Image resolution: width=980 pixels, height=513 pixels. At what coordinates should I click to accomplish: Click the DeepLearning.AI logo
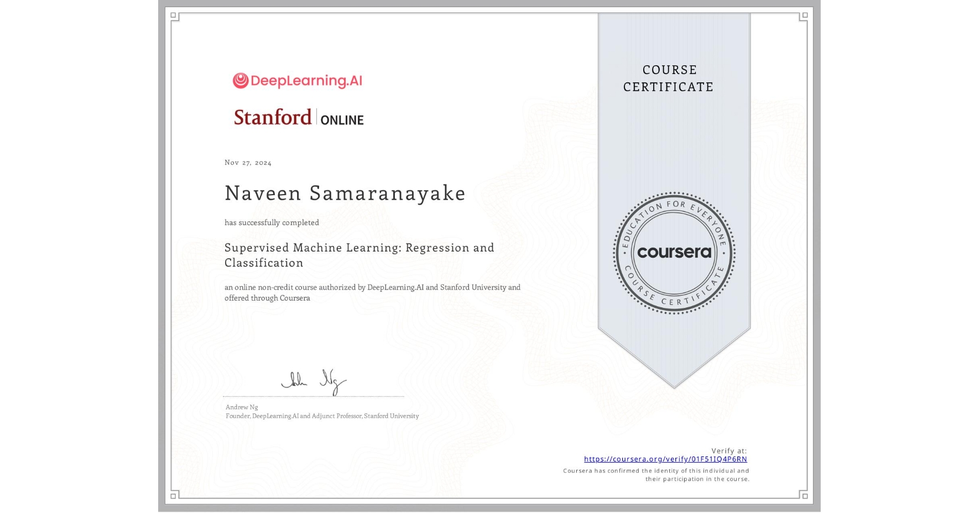point(296,80)
